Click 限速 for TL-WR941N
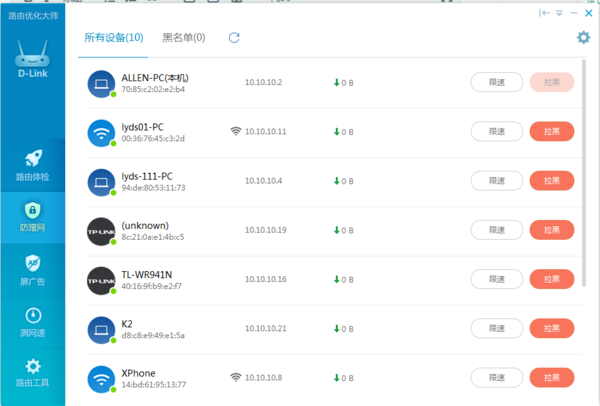 [x=497, y=279]
